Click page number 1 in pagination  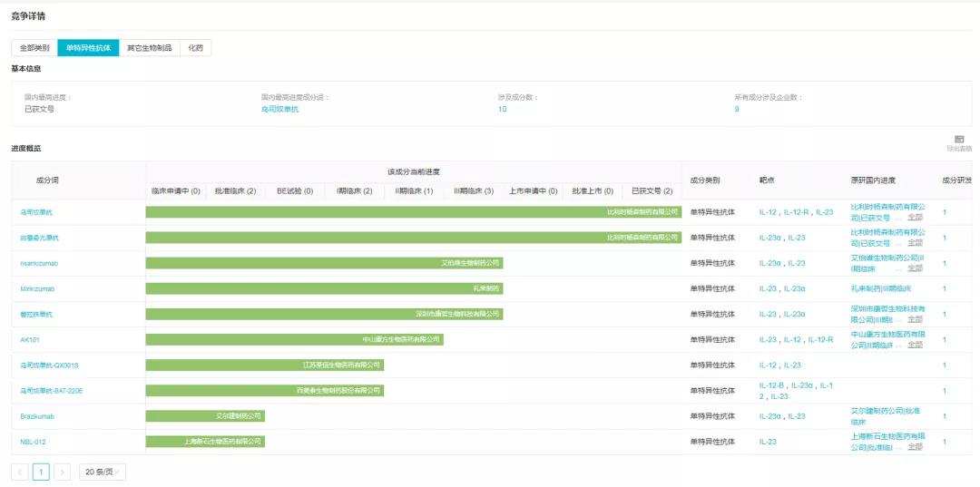[x=41, y=472]
